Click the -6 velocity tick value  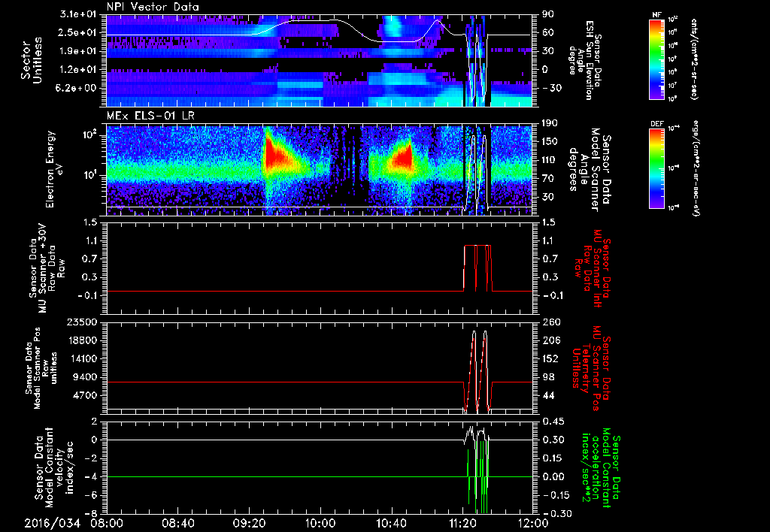pos(91,494)
